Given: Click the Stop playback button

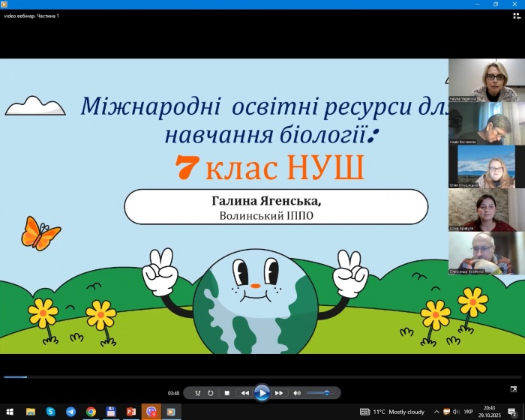Looking at the screenshot, I should point(226,393).
